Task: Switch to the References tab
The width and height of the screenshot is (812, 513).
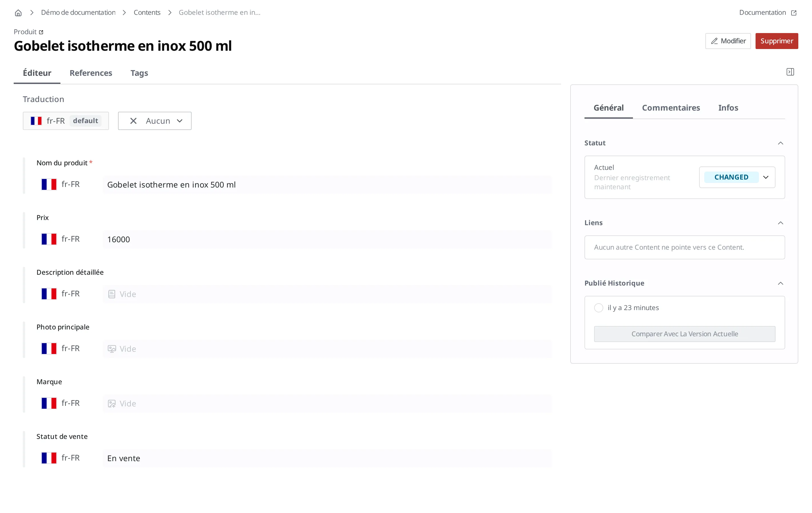Action: (x=91, y=73)
